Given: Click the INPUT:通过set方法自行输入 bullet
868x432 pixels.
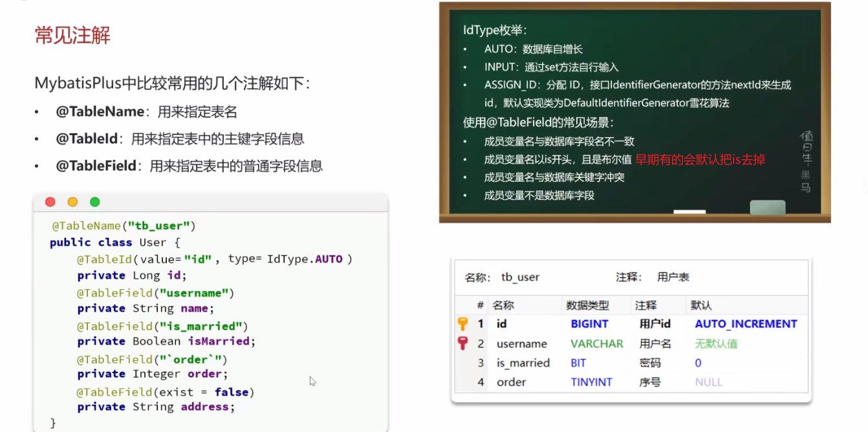Looking at the screenshot, I should 552,67.
